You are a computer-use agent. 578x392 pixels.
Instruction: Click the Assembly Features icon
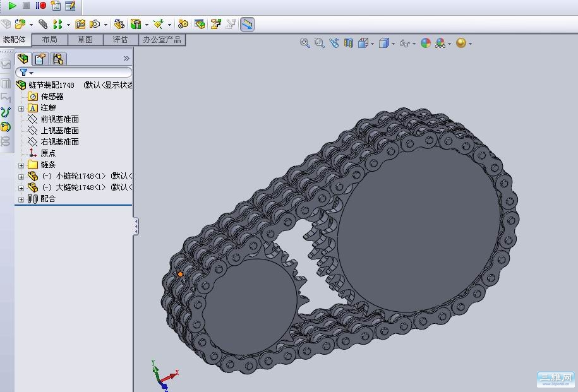[136, 25]
